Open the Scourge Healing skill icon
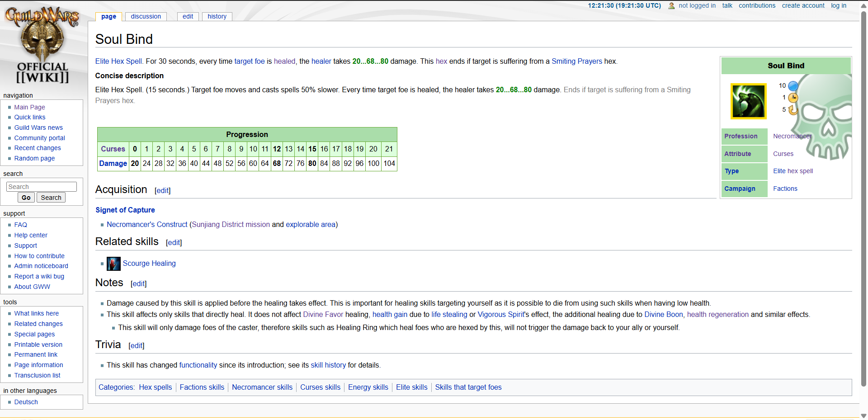 (113, 264)
